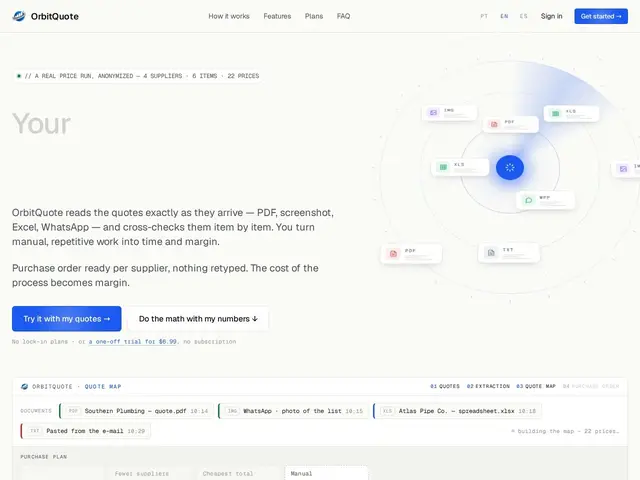Click the PDF badge on Southern Plumbing document

(73, 411)
